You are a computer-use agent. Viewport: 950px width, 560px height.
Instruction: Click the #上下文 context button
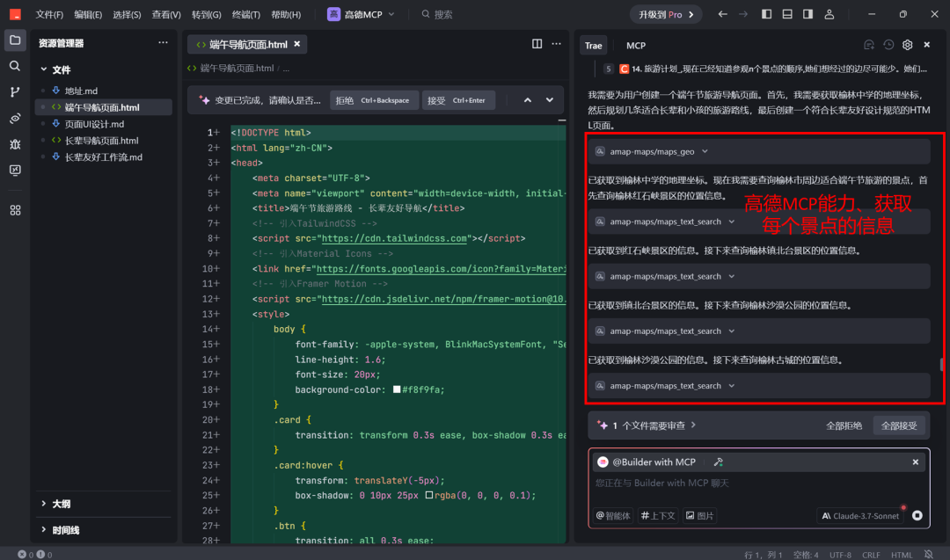point(658,516)
